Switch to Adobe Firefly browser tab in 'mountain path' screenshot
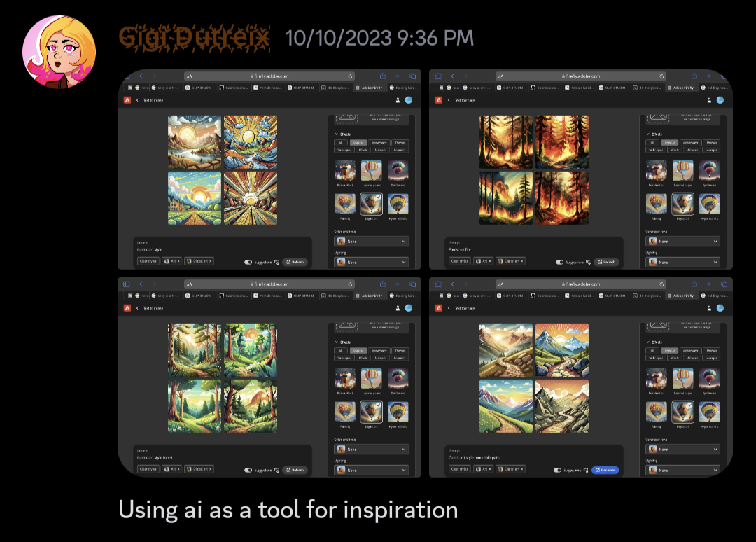The width and height of the screenshot is (756, 542). [682, 295]
